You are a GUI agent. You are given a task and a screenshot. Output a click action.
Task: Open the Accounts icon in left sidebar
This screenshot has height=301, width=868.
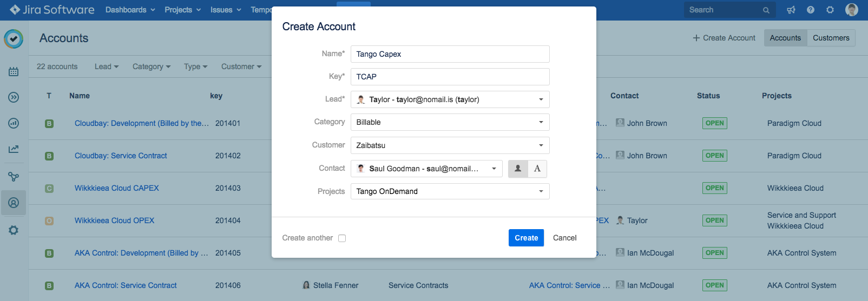tap(14, 203)
